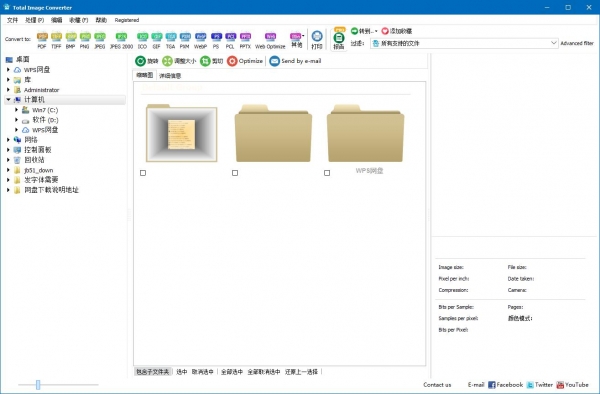The image size is (600, 394).
Task: Click the Optimize tool button
Action: coord(245,61)
